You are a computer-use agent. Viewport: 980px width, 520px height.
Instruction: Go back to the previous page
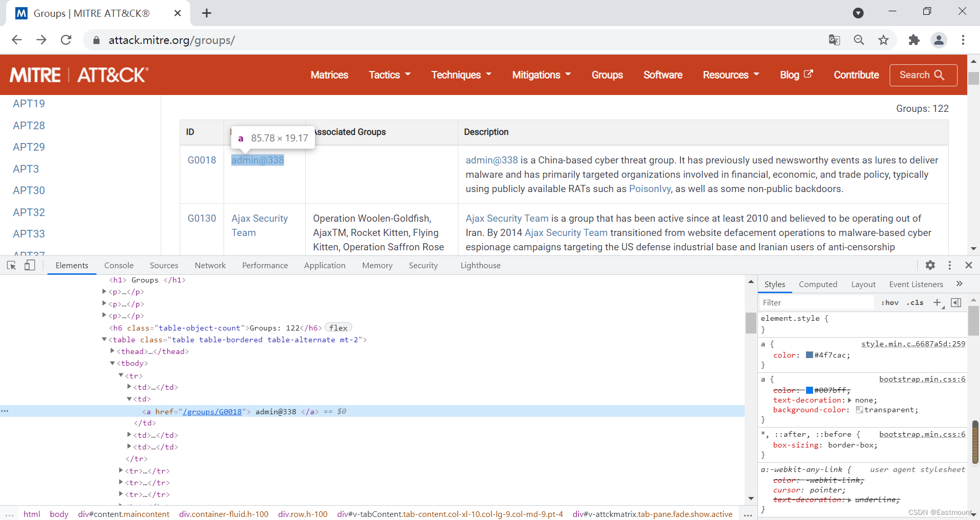(x=17, y=40)
